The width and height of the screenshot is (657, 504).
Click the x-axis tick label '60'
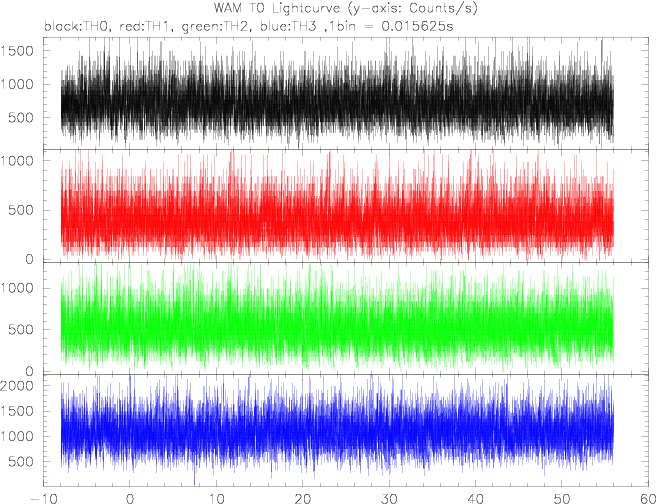click(x=648, y=499)
